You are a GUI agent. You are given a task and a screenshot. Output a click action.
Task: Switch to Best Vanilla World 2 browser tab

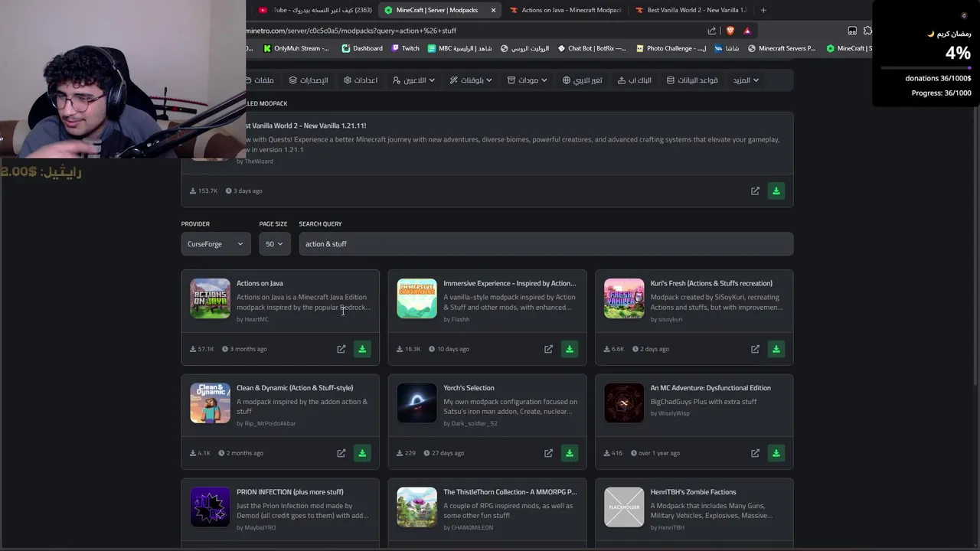coord(691,10)
